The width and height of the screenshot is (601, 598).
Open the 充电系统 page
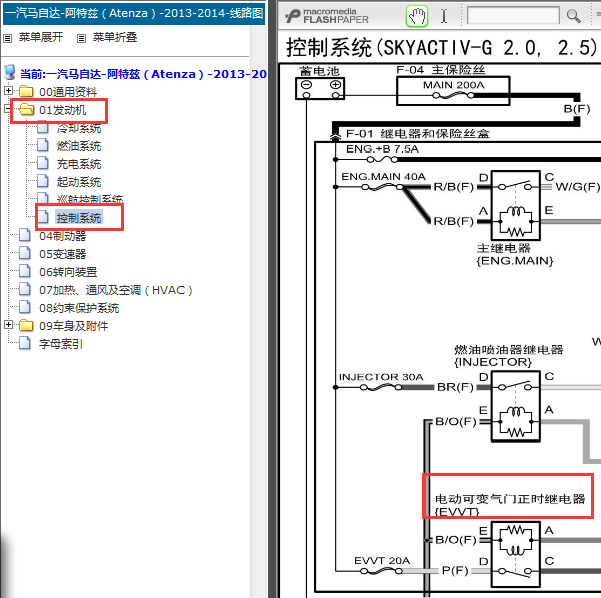click(x=79, y=164)
